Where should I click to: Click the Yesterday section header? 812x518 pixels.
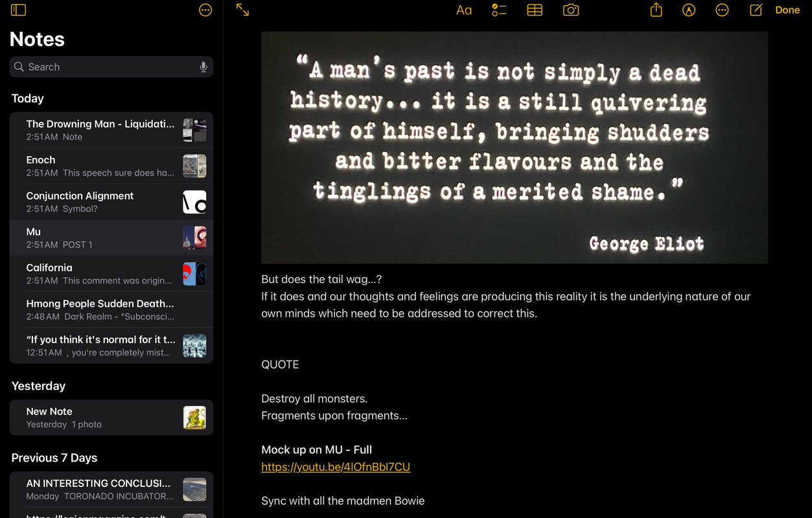click(38, 386)
